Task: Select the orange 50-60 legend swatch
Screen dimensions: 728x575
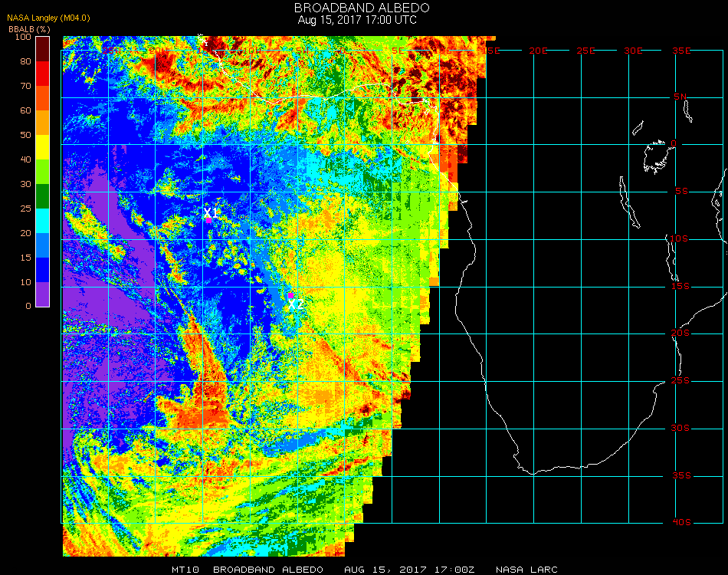Action: [x=43, y=123]
